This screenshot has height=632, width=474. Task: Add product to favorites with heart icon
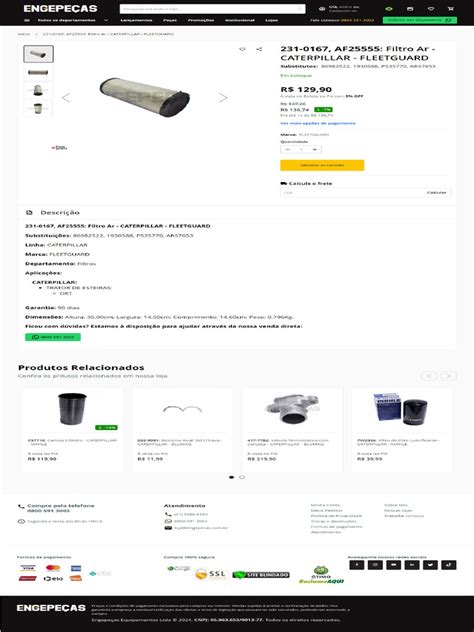(x=242, y=49)
